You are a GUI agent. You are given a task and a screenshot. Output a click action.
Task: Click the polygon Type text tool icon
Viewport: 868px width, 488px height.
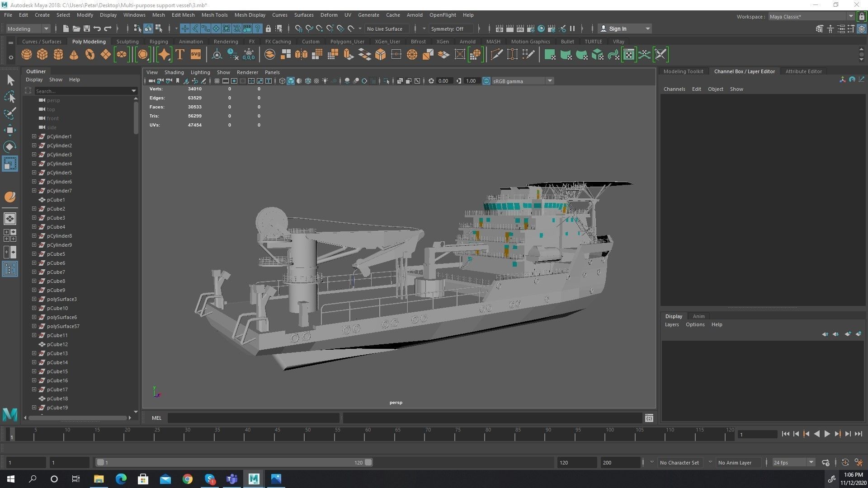pyautogui.click(x=180, y=55)
